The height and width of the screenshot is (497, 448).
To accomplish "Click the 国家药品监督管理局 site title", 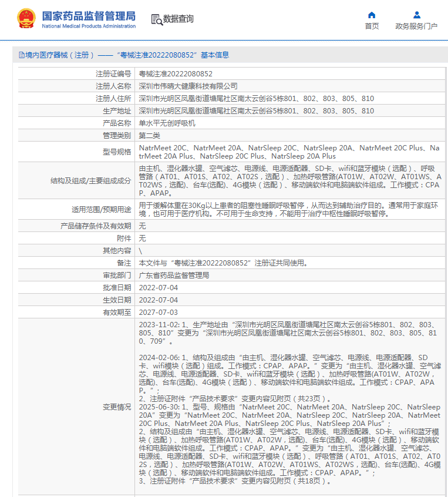I will [x=89, y=15].
